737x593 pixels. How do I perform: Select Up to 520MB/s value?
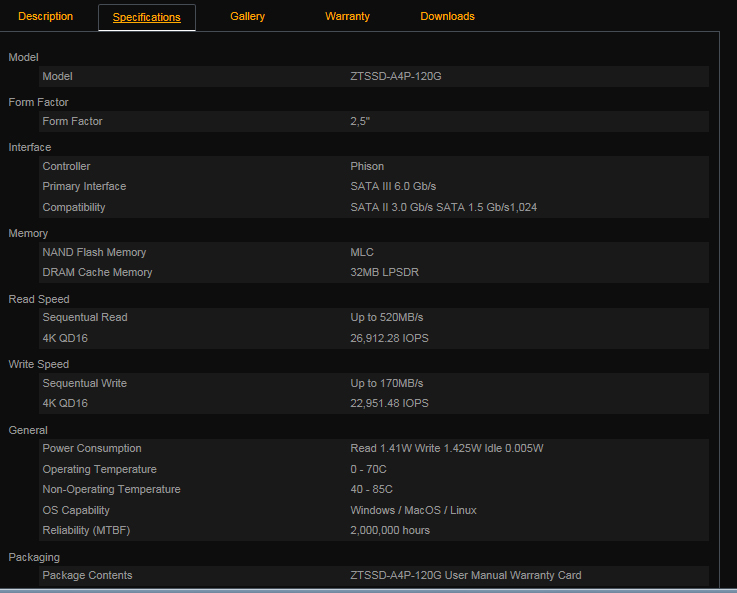pos(387,318)
